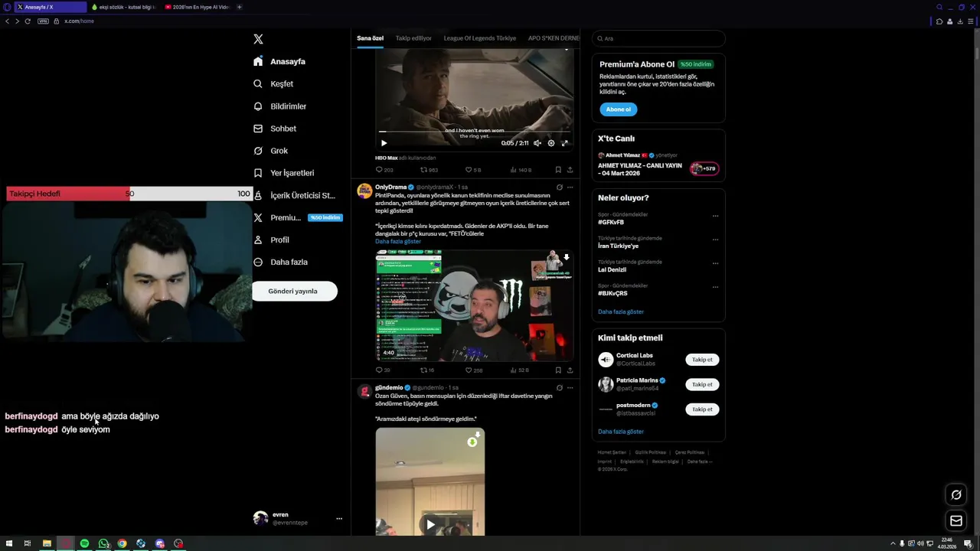Open account menu dots next to evren
This screenshot has width=980, height=551.
tap(339, 518)
